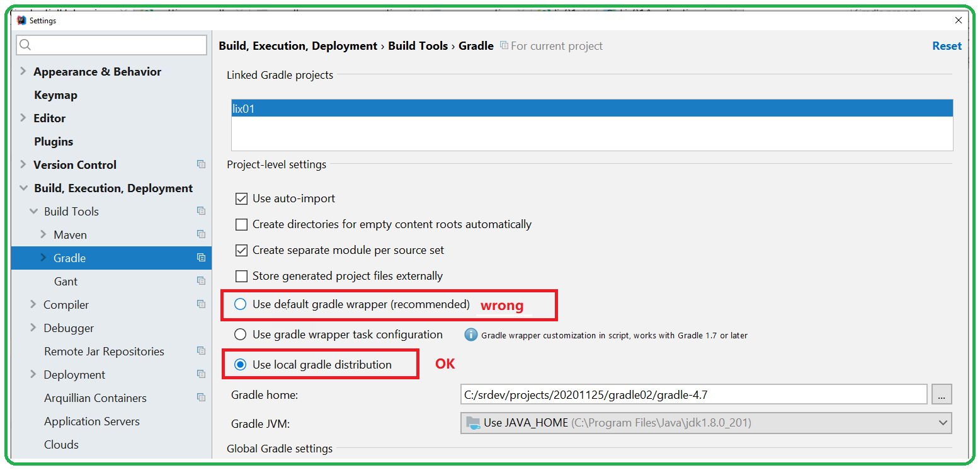Click the project-level icon beside Maven
Viewport: 980px width, 470px height.
pyautogui.click(x=201, y=234)
